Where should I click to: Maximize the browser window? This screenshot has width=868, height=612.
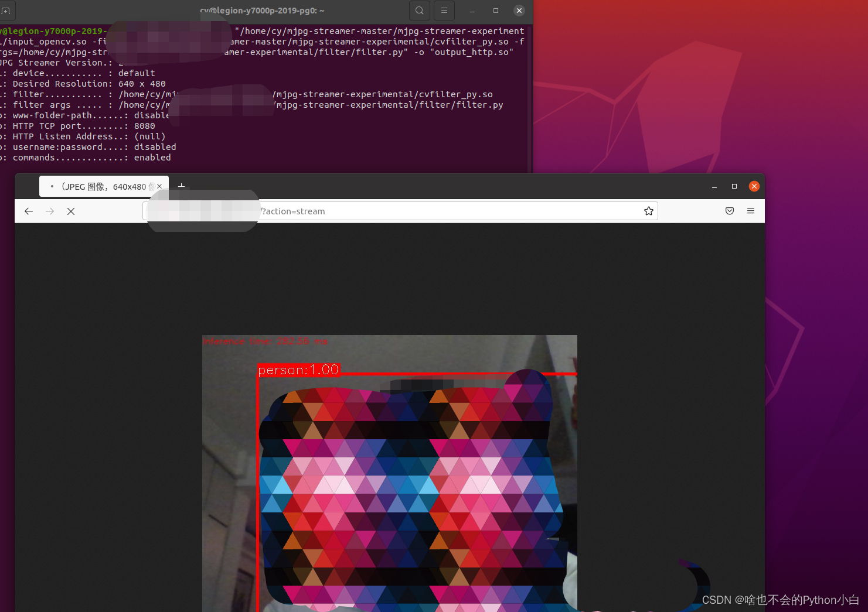point(734,186)
